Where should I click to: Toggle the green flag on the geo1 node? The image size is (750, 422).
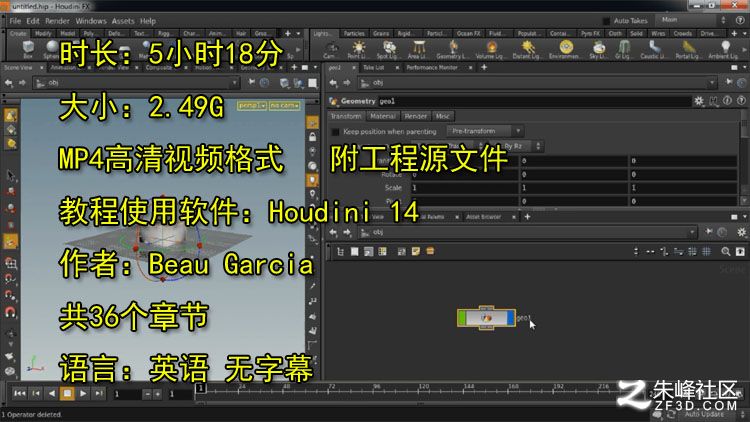click(462, 317)
